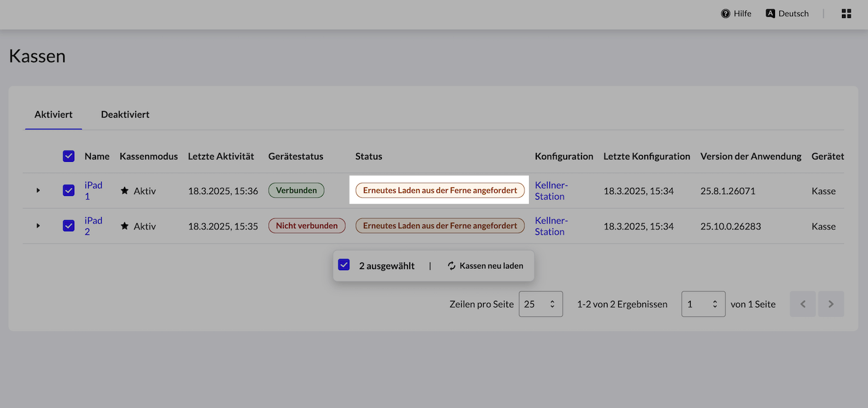Image resolution: width=868 pixels, height=408 pixels.
Task: Expand the iPad 2 row details
Action: click(x=38, y=226)
